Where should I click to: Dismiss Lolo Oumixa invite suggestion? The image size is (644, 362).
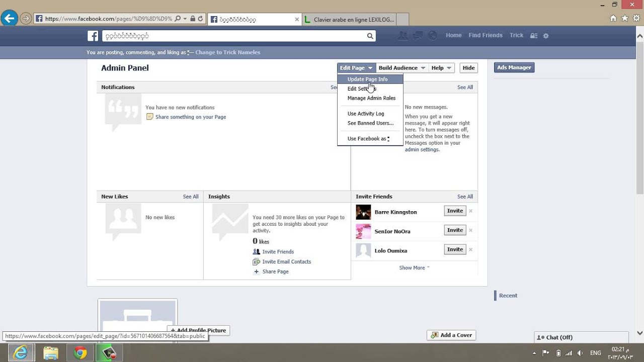click(471, 249)
